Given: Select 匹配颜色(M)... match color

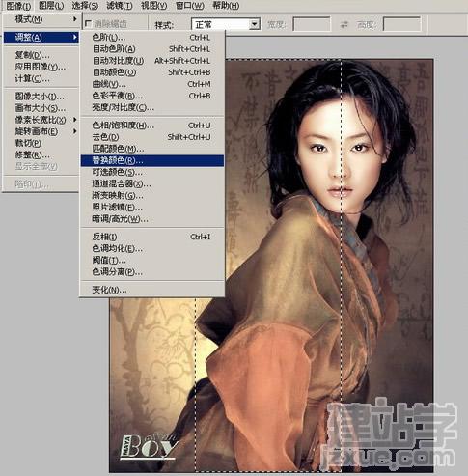Looking at the screenshot, I should click(x=152, y=149).
